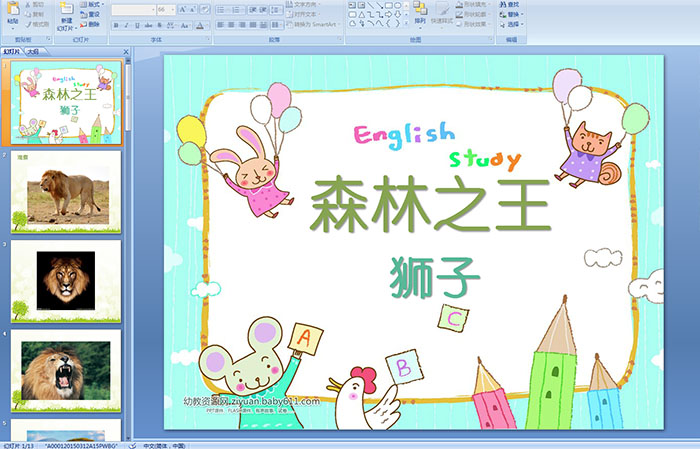Expand the Select (选择) dropdown

click(513, 24)
